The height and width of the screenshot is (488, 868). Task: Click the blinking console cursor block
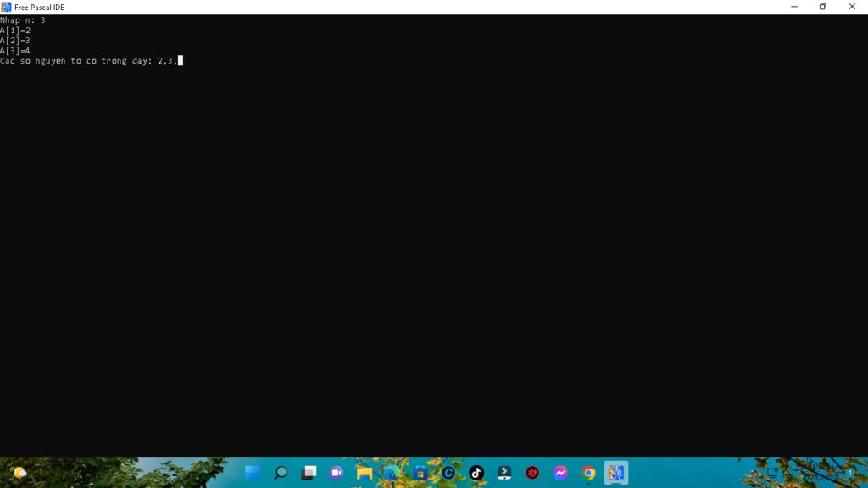[x=180, y=60]
